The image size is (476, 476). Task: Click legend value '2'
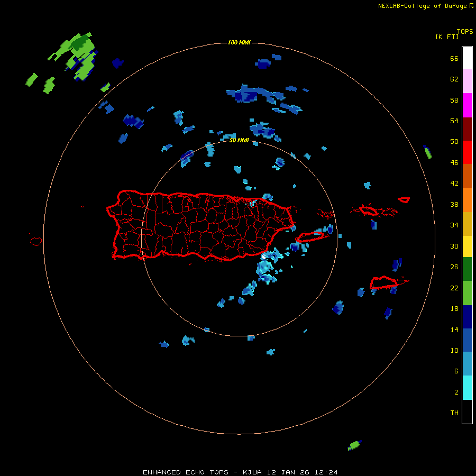tap(456, 392)
